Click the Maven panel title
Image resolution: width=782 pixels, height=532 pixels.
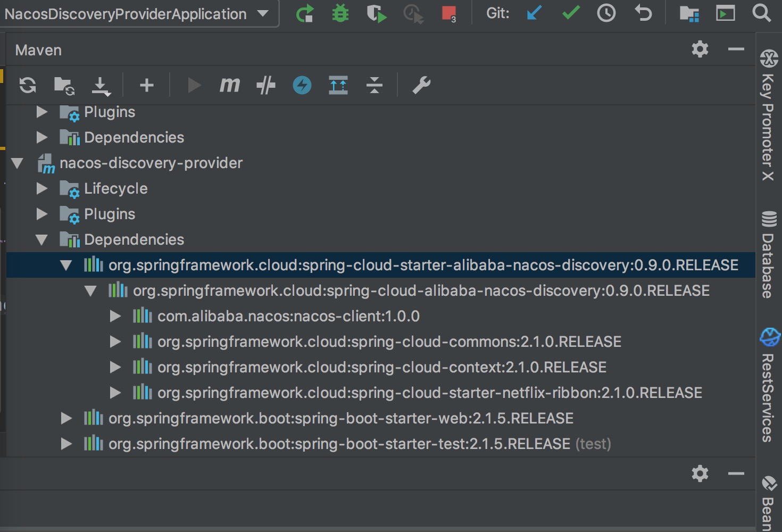38,50
